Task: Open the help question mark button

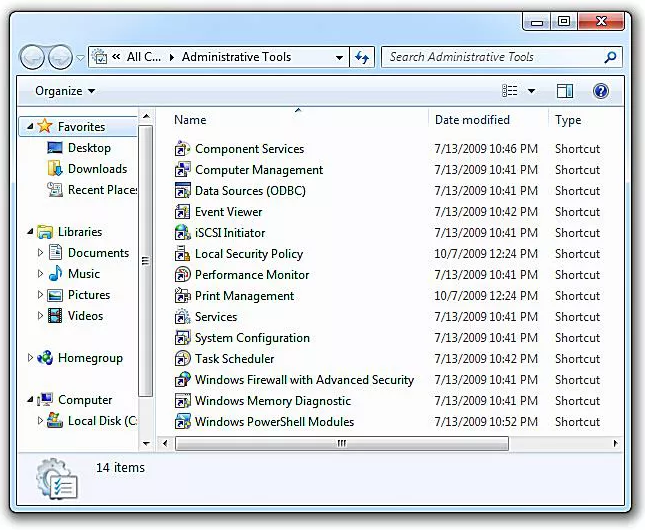Action: tap(601, 91)
